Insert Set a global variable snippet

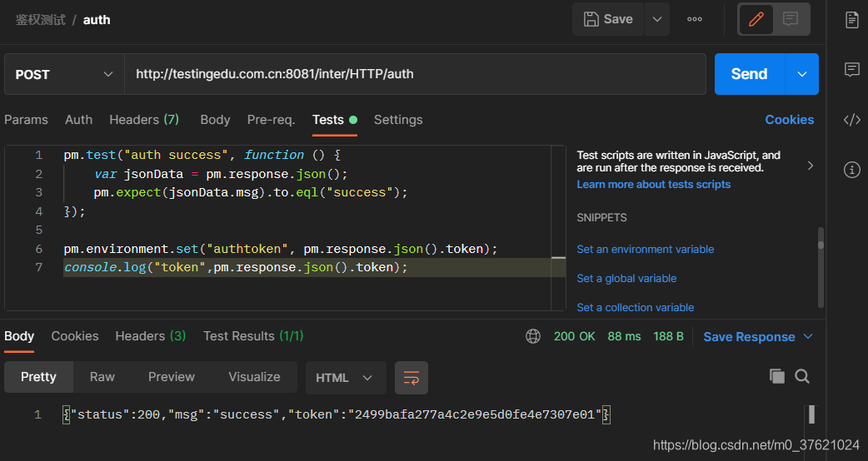pos(626,279)
